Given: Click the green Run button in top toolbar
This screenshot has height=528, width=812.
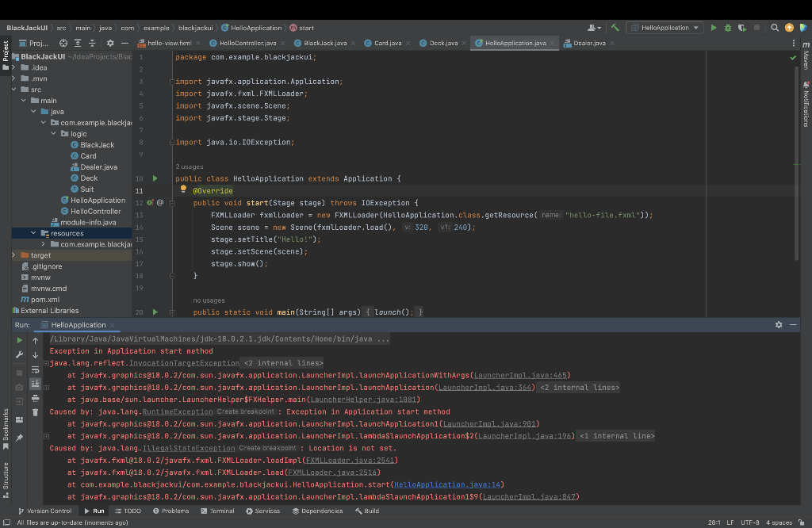Looking at the screenshot, I should 714,28.
